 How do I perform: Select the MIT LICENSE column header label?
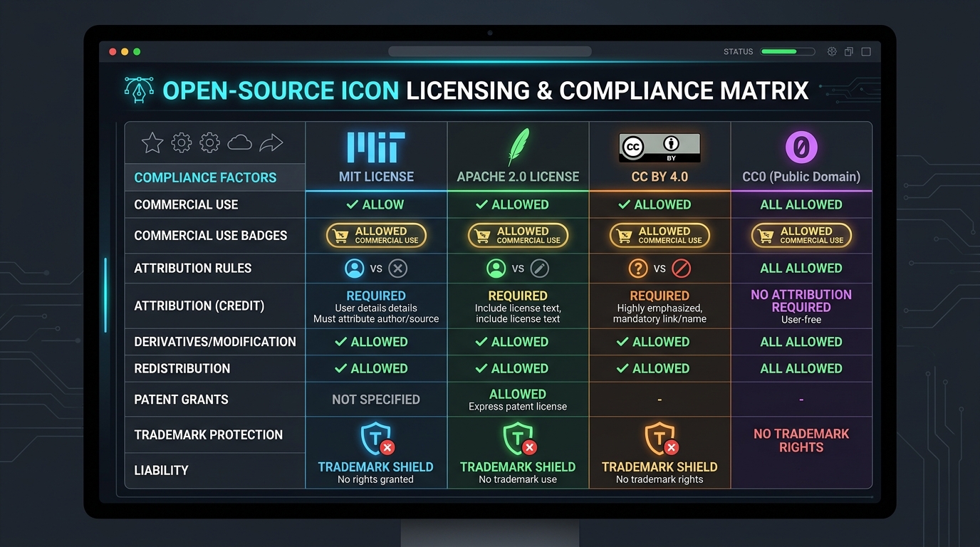(x=376, y=177)
